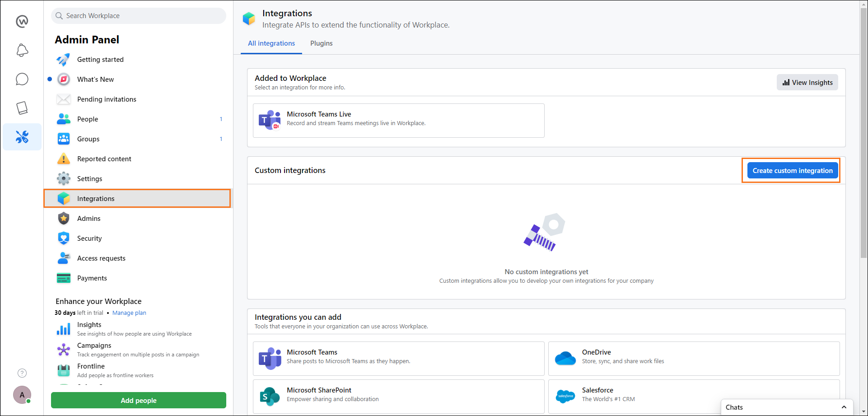Click "No custom integrations yet" text
The image size is (868, 416).
pos(546,272)
